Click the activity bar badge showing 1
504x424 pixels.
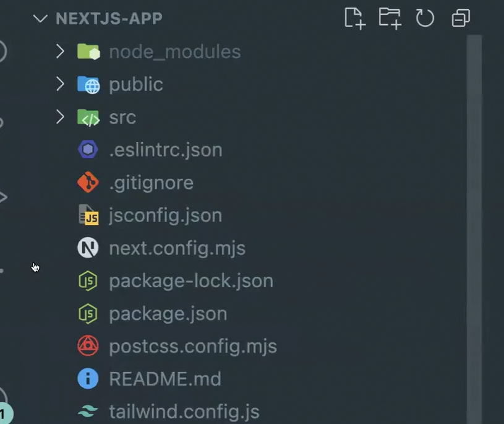pos(4,413)
